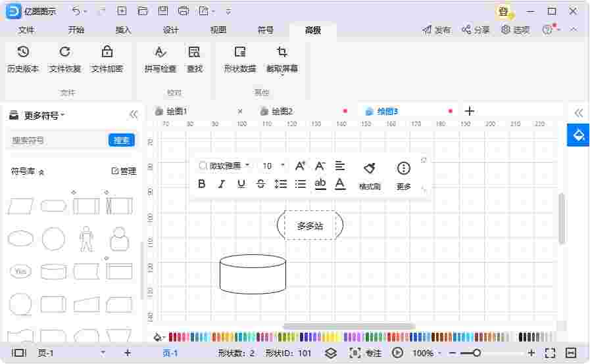Viewport: 590px width, 364px height.
Task: Increase font size in floating toolbar
Action: click(300, 166)
